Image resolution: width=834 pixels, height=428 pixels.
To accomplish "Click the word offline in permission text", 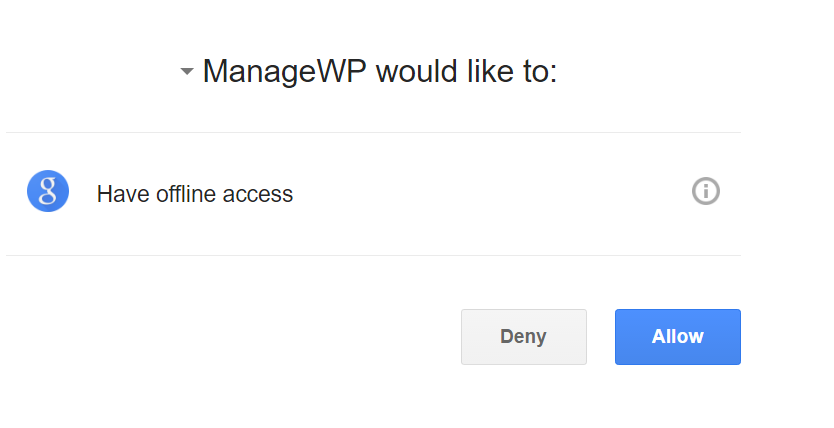I will [186, 194].
